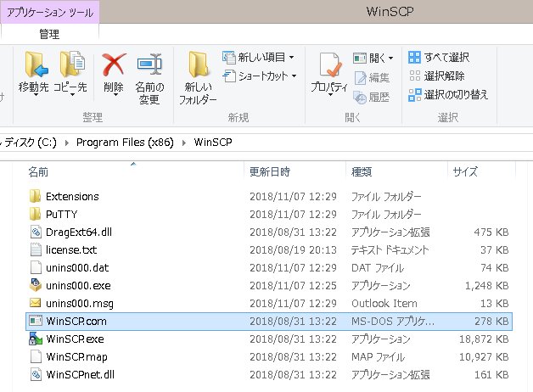The image size is (533, 392).
Task: Create a folder with 新しいフォルダー icon
Action: point(198,64)
